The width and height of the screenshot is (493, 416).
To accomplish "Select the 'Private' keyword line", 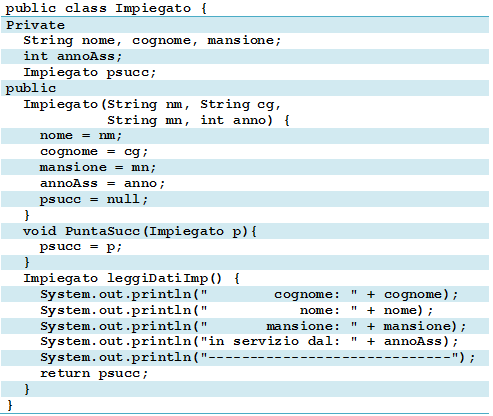I will point(35,25).
